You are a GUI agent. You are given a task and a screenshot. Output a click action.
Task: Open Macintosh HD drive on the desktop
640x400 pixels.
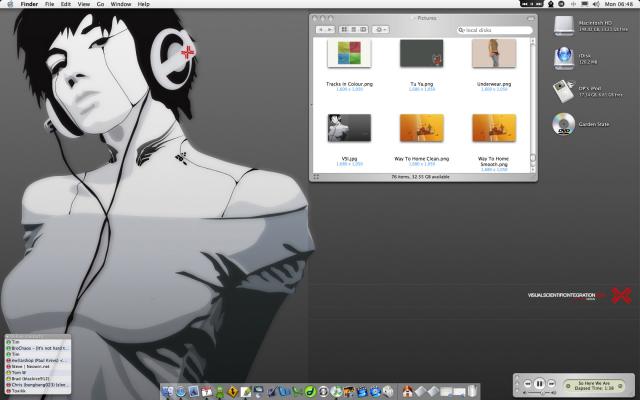point(564,26)
